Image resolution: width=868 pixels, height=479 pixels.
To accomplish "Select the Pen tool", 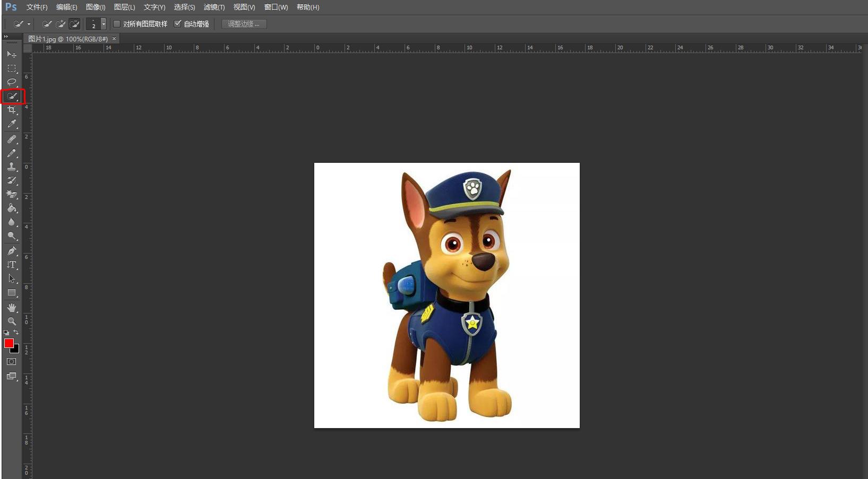I will click(x=12, y=250).
